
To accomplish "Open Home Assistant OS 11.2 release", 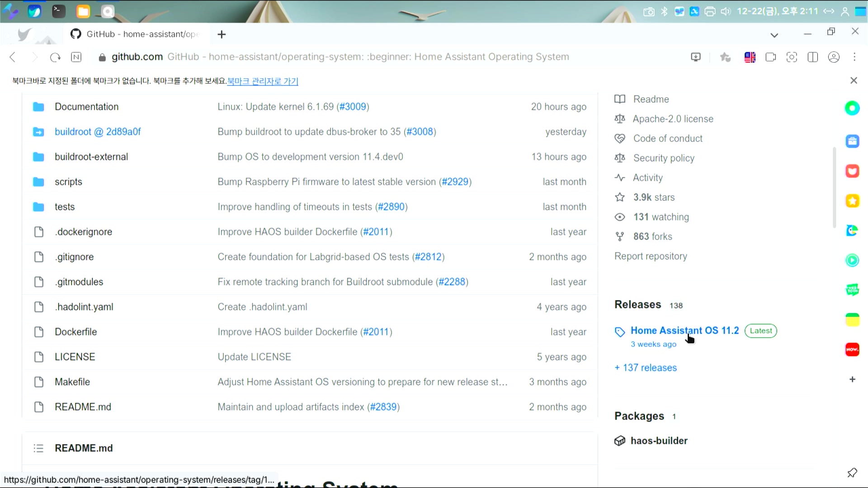I will click(684, 330).
